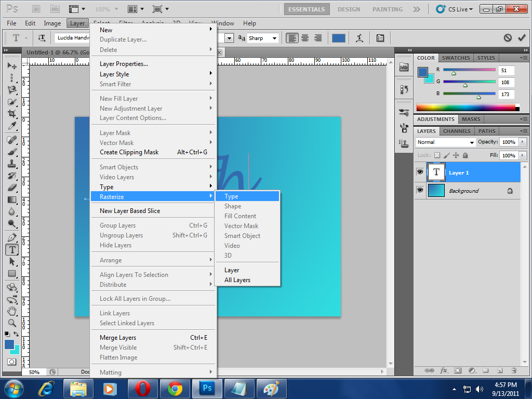The height and width of the screenshot is (399, 532).
Task: Open Opacity slider arrow
Action: click(523, 142)
